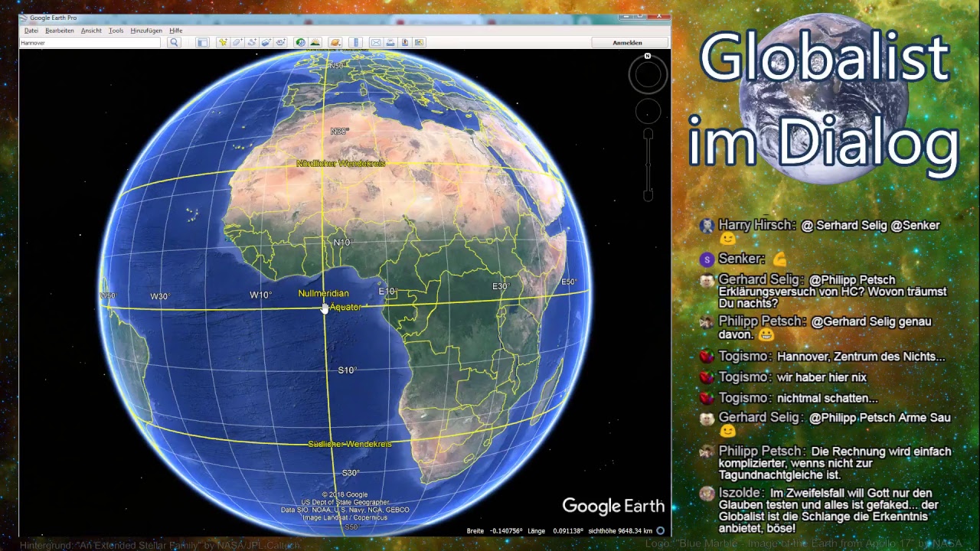980x551 pixels.
Task: Open view in Google Maps icon
Action: point(419,42)
